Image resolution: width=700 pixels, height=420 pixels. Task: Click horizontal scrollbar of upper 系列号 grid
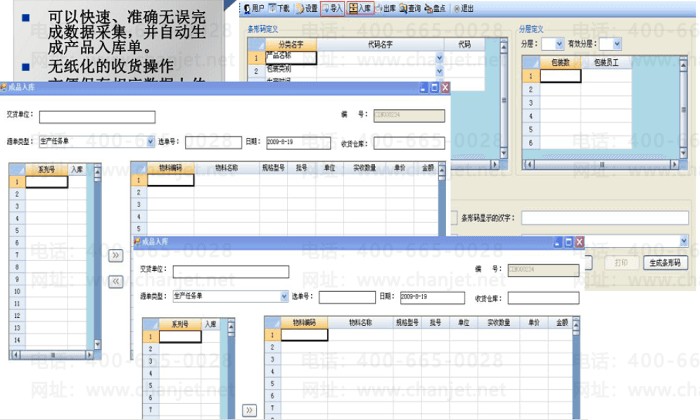(52, 355)
